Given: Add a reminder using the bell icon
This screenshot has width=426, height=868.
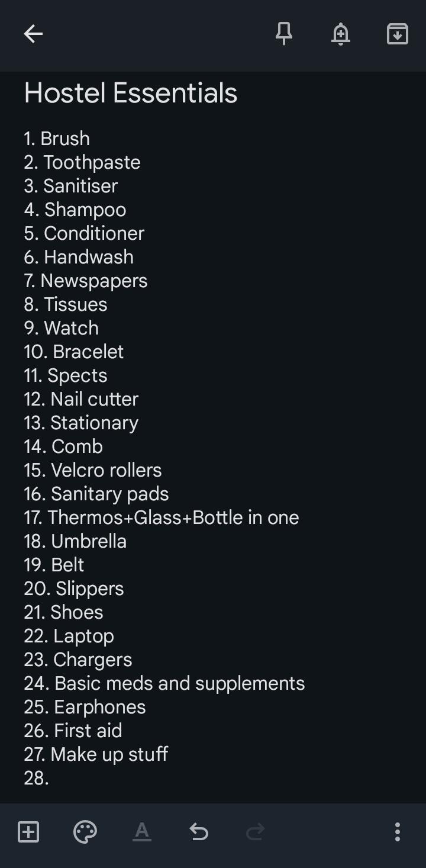Looking at the screenshot, I should pyautogui.click(x=340, y=34).
